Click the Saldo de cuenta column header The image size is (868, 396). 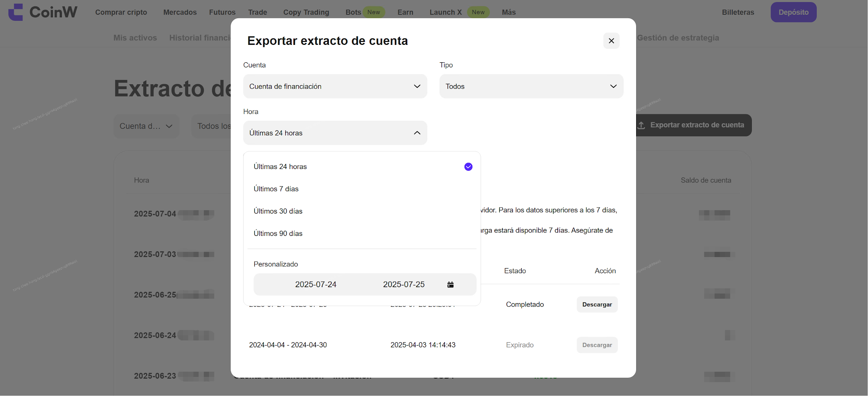click(x=706, y=180)
